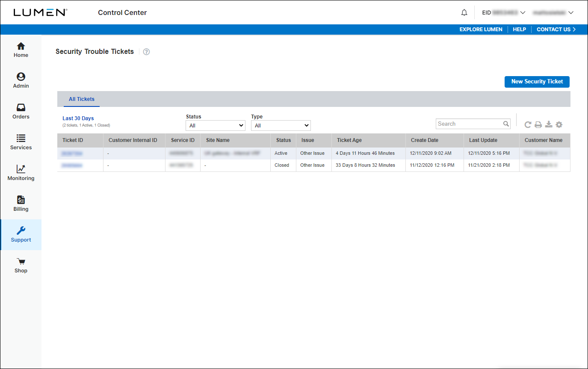Open the Services section in sidebar

21,142
